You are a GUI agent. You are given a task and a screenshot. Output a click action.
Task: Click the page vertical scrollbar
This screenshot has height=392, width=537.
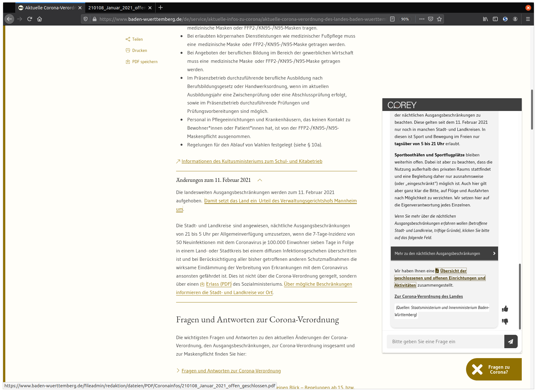532,109
